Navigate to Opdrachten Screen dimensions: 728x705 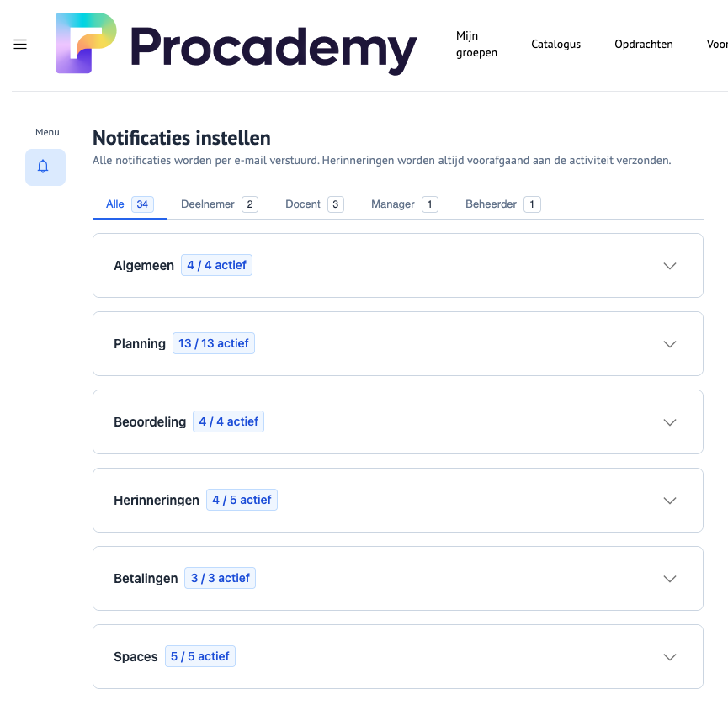pos(643,45)
